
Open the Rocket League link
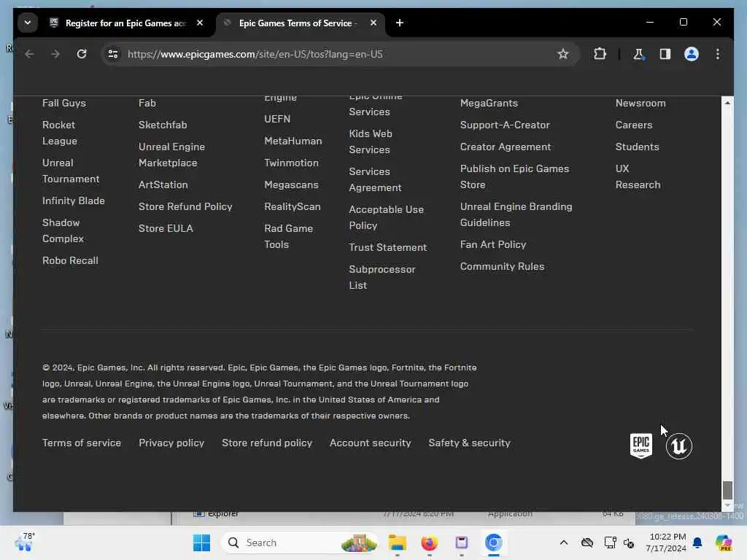[x=60, y=133]
